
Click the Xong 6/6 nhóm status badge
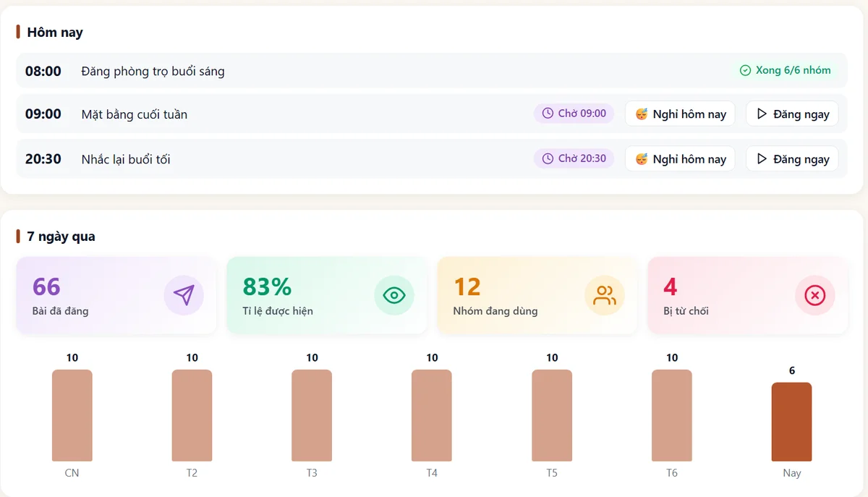tap(786, 70)
